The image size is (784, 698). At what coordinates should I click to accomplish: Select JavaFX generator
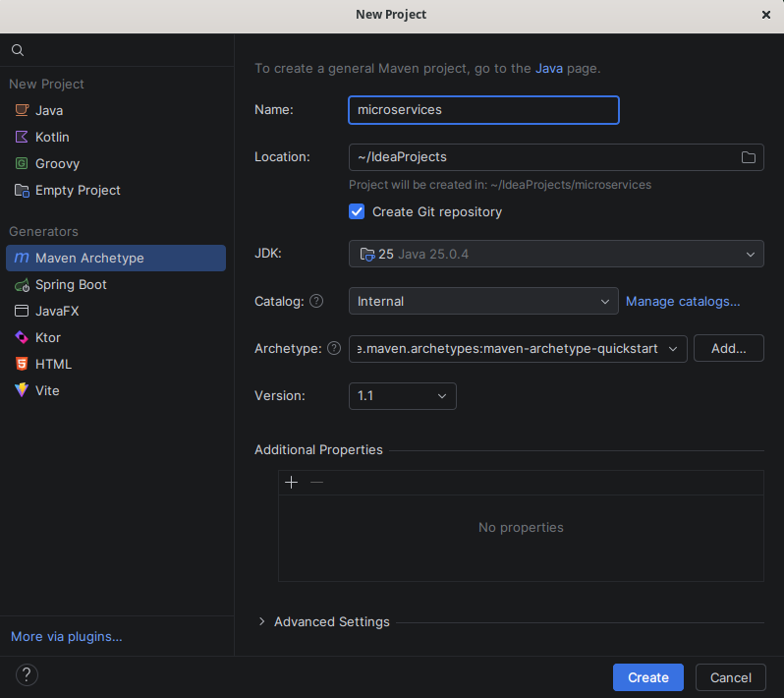pyautogui.click(x=116, y=311)
